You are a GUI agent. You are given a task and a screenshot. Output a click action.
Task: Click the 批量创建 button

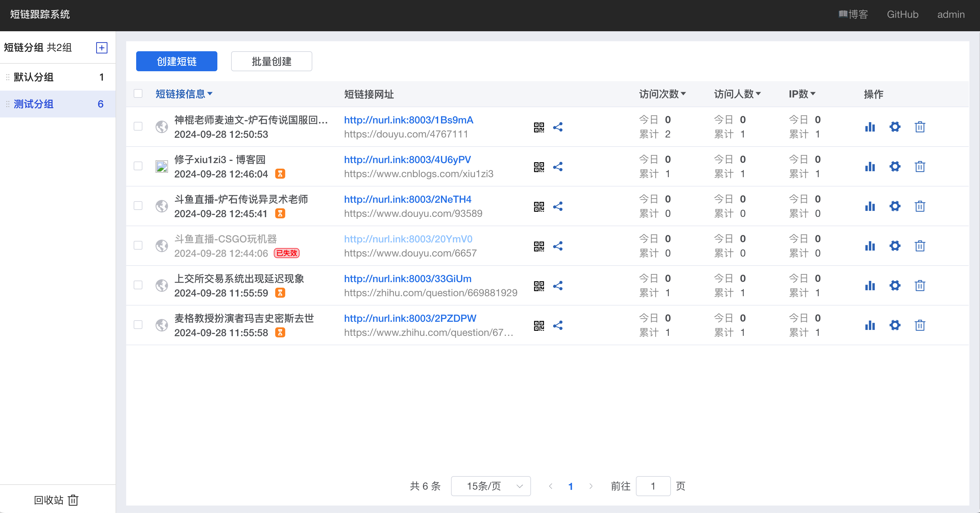tap(272, 61)
